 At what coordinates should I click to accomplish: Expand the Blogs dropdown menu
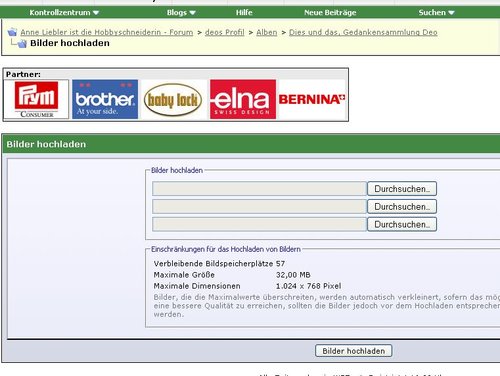click(181, 13)
